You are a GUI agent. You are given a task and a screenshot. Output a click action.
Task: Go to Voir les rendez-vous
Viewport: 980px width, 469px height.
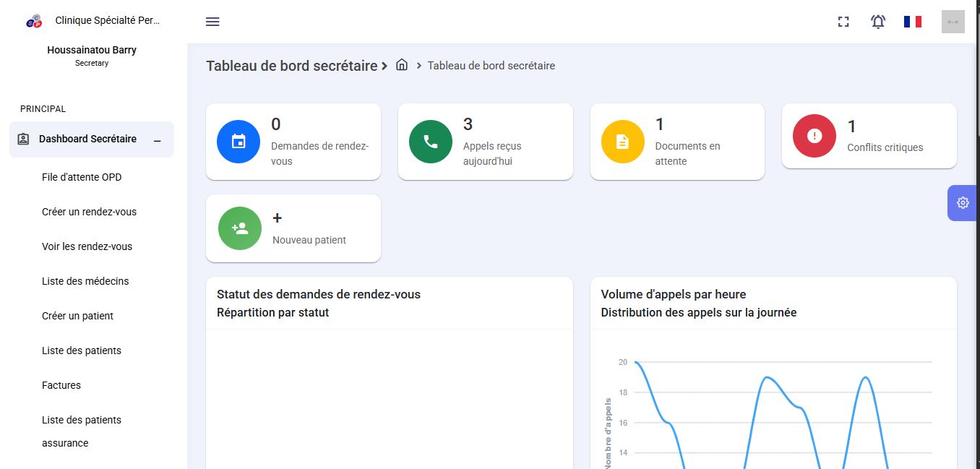tap(87, 246)
